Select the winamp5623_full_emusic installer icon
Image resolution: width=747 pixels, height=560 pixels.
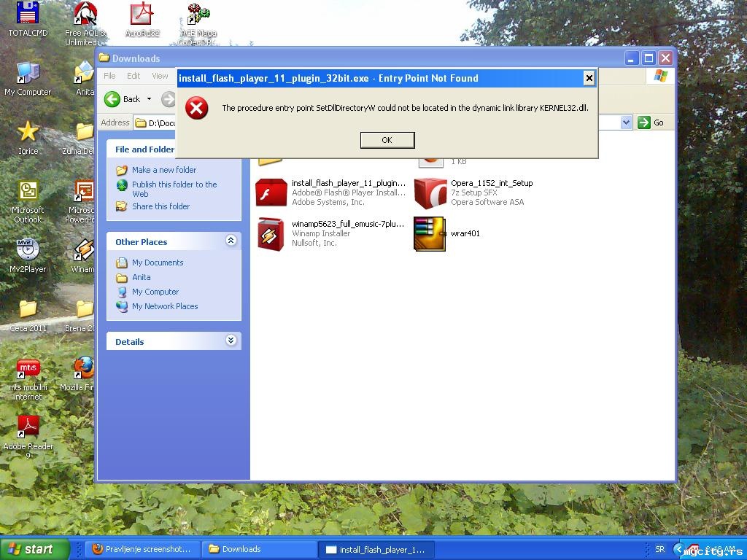(x=271, y=233)
